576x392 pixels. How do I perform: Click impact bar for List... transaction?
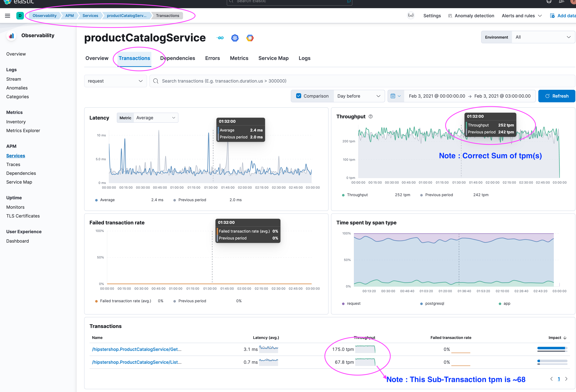[552, 362]
